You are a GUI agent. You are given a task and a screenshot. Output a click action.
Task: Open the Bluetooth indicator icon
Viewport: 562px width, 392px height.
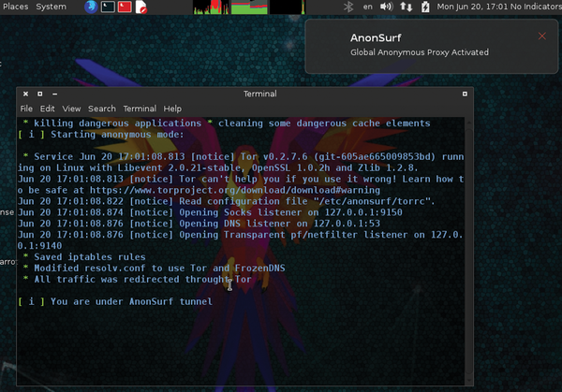click(x=348, y=7)
